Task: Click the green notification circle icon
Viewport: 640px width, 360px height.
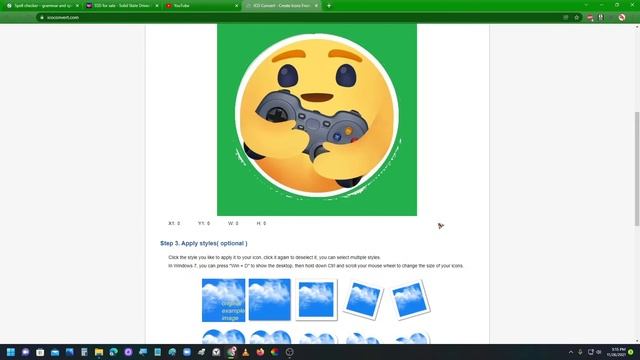Action: (x=631, y=352)
